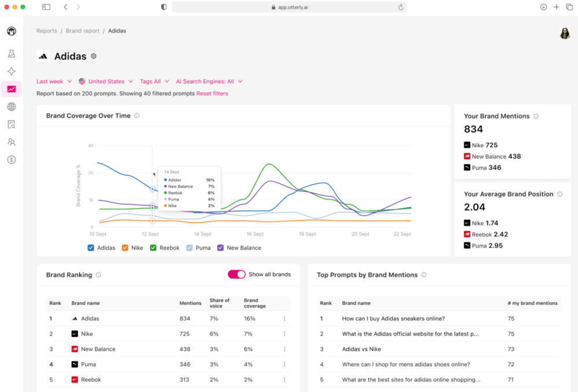
Task: Go to Reports breadcrumb
Action: [x=47, y=31]
